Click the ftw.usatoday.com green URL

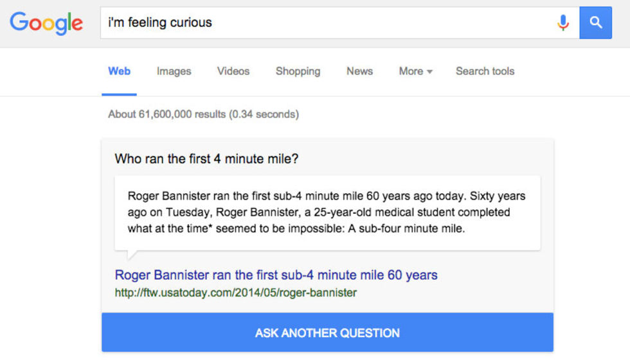tap(235, 293)
